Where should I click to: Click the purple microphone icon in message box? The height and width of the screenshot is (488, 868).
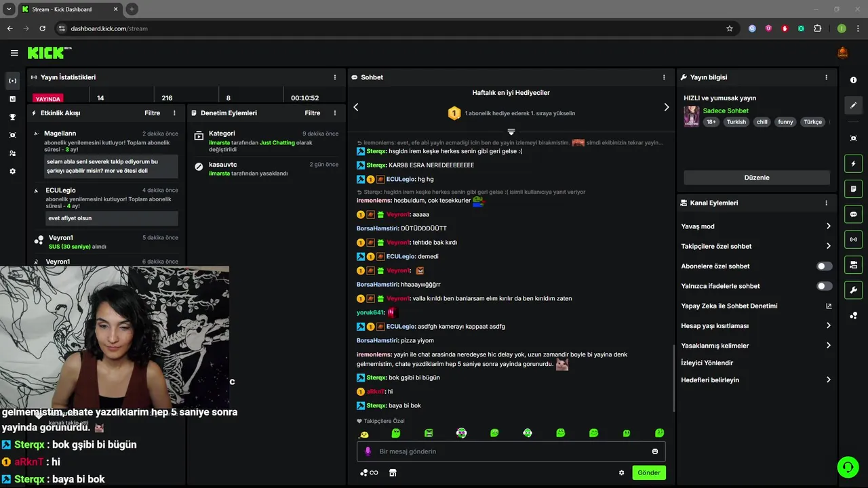click(368, 451)
